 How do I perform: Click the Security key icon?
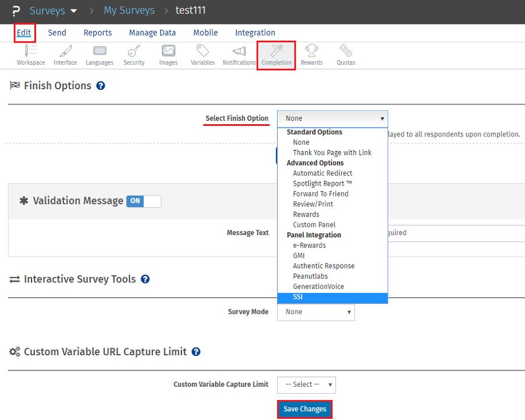(x=134, y=55)
